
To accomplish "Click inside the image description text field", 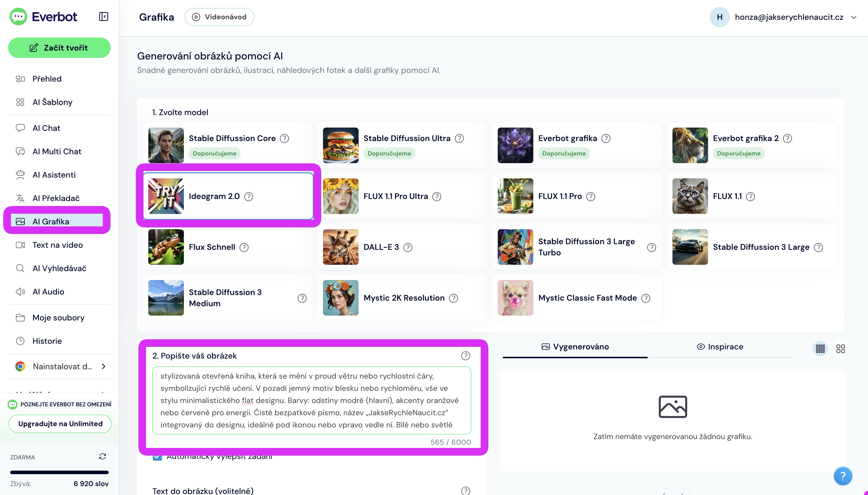I will pyautogui.click(x=312, y=400).
